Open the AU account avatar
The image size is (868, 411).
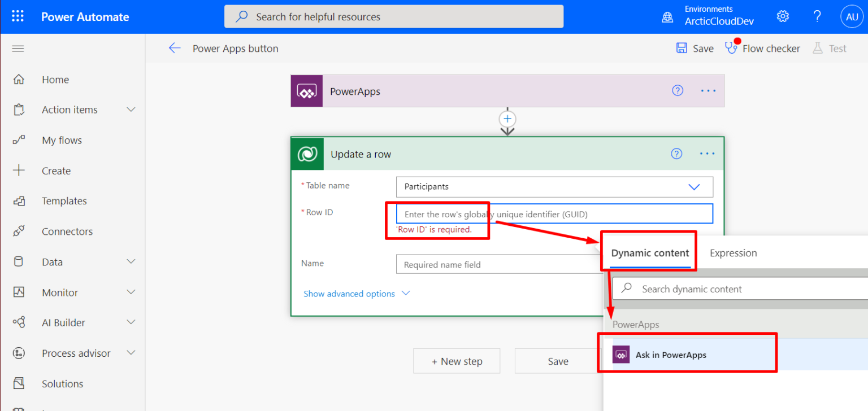pos(852,17)
